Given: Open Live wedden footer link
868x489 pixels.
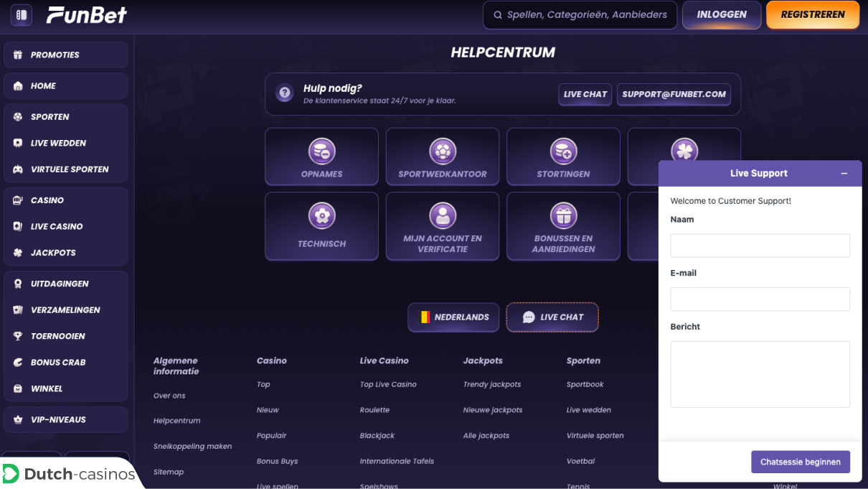Looking at the screenshot, I should pos(589,410).
